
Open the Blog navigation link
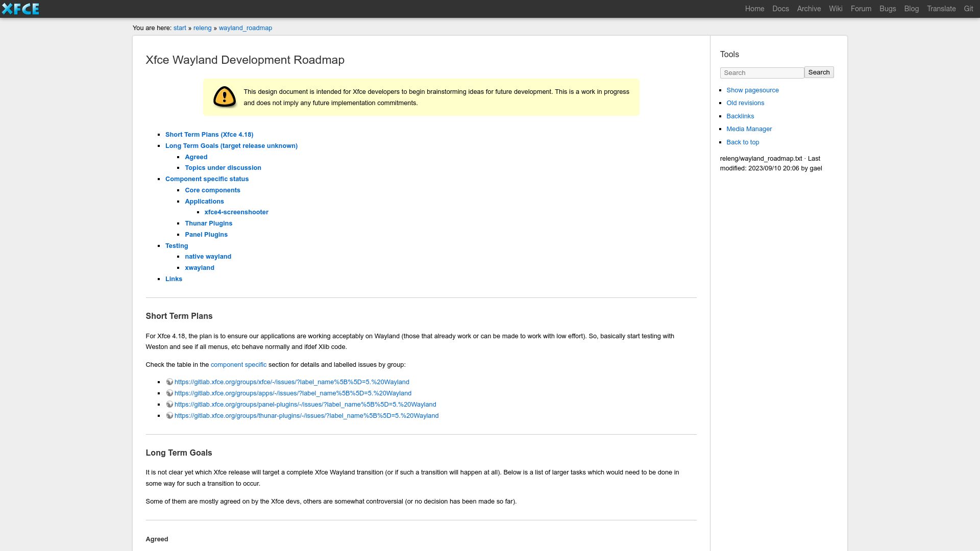point(911,9)
